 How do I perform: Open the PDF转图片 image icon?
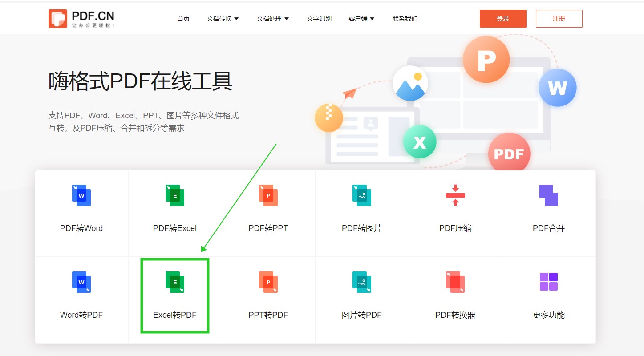coord(361,195)
